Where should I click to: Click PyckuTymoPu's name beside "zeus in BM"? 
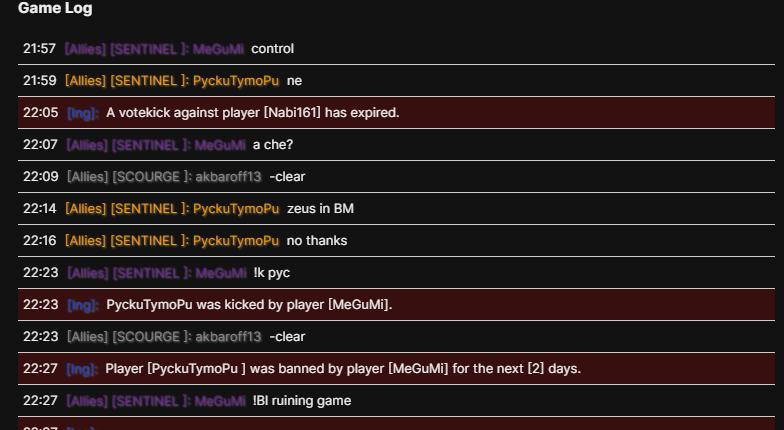236,209
